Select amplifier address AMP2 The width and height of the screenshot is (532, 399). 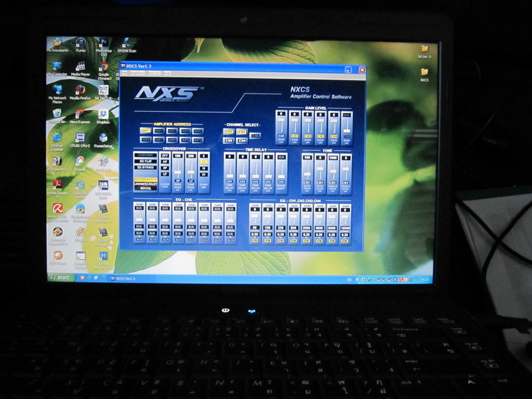[x=159, y=130]
